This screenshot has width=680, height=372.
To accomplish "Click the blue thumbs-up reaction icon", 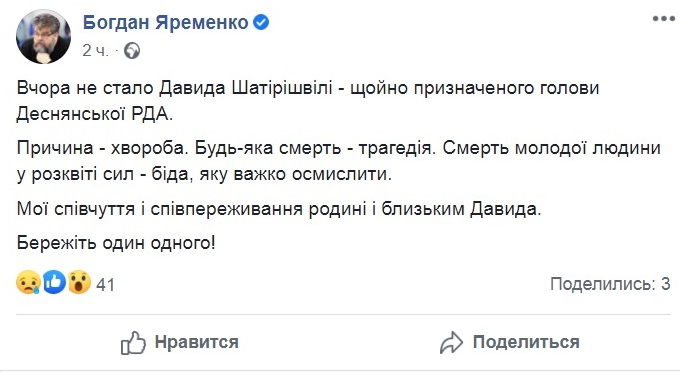I will [x=54, y=282].
